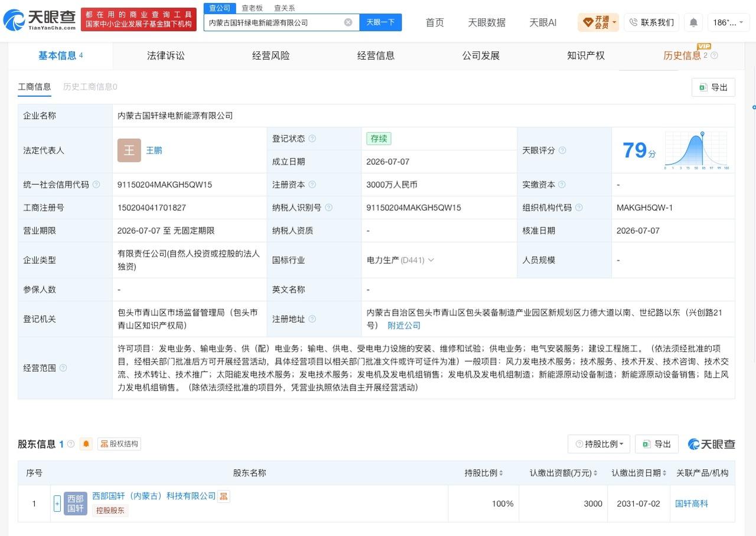Click help icon next to 注册地址
This screenshot has width=756, height=536.
(312, 319)
